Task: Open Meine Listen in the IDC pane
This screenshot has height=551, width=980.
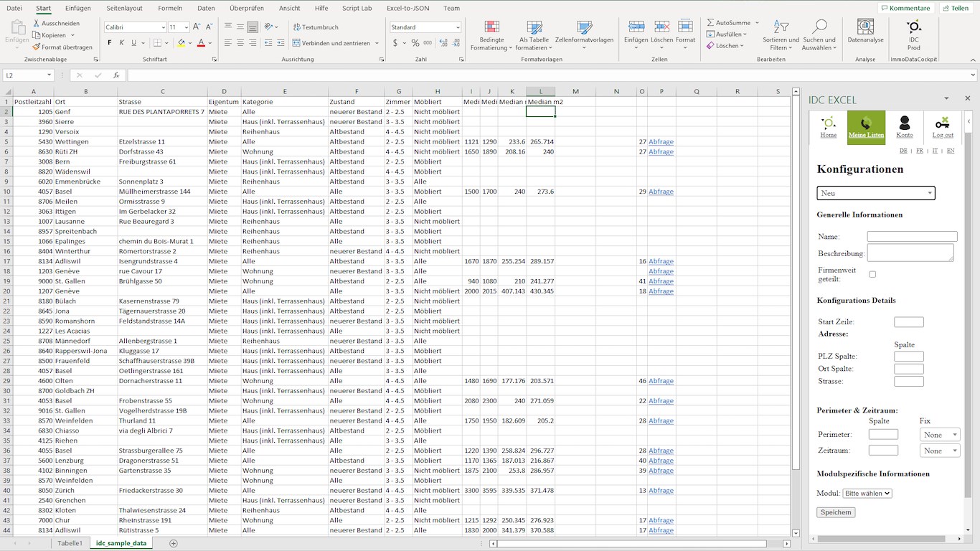Action: [x=867, y=128]
